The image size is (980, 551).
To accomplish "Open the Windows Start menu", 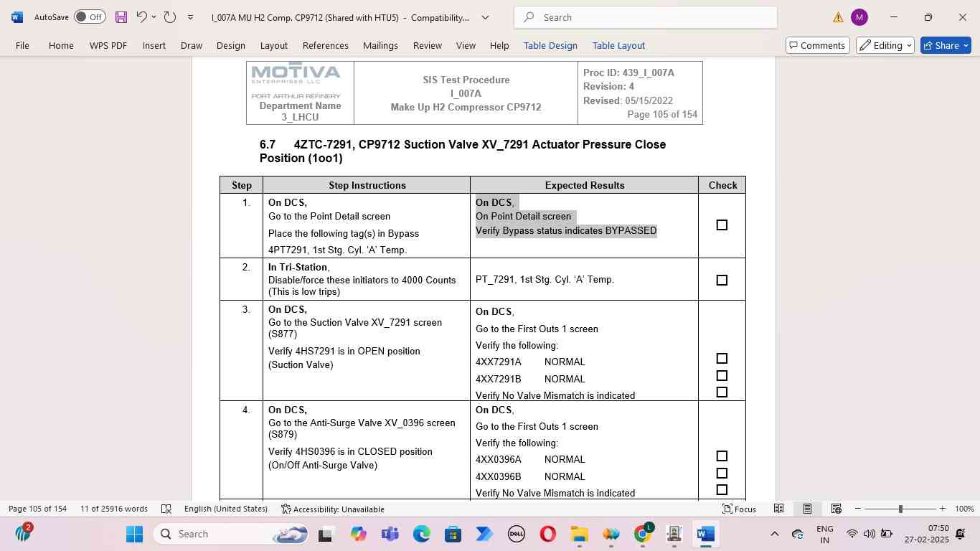I will coord(134,534).
